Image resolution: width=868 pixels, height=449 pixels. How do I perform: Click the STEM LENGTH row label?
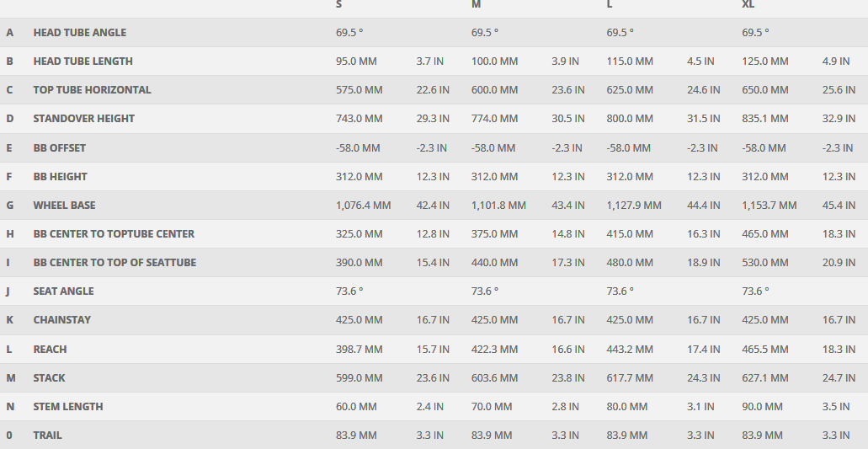68,407
